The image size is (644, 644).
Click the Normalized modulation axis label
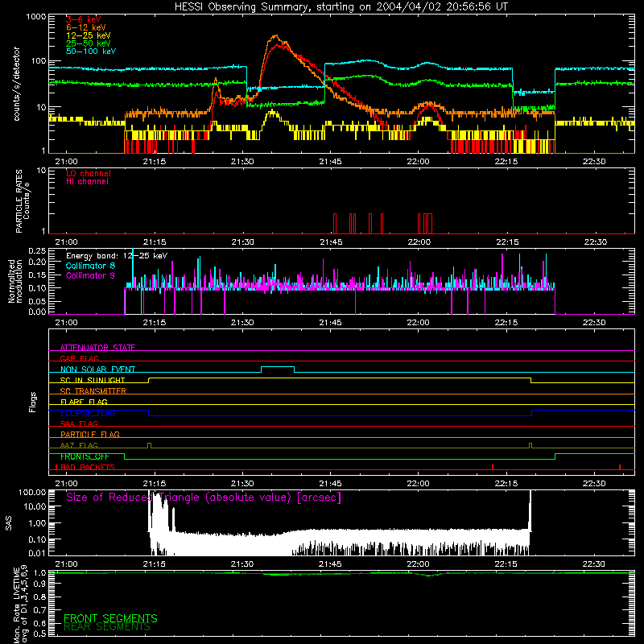14,281
